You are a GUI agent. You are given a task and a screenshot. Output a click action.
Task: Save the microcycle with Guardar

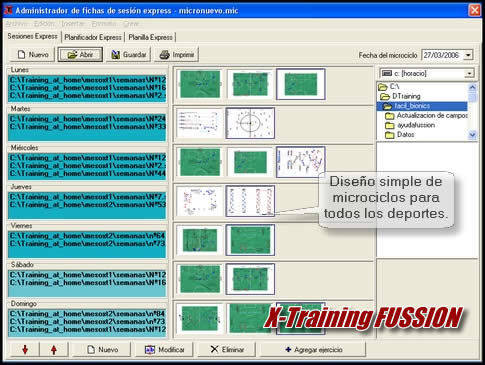[x=128, y=55]
